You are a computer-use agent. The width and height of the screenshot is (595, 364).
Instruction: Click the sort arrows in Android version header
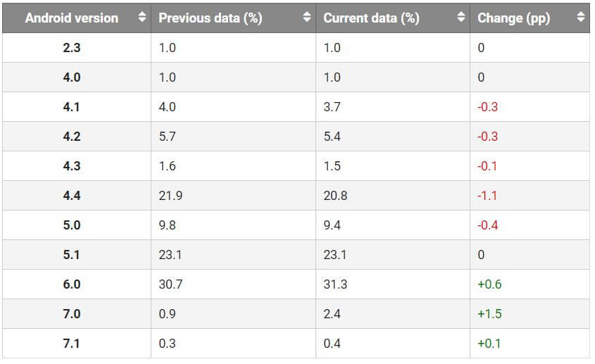(x=142, y=18)
